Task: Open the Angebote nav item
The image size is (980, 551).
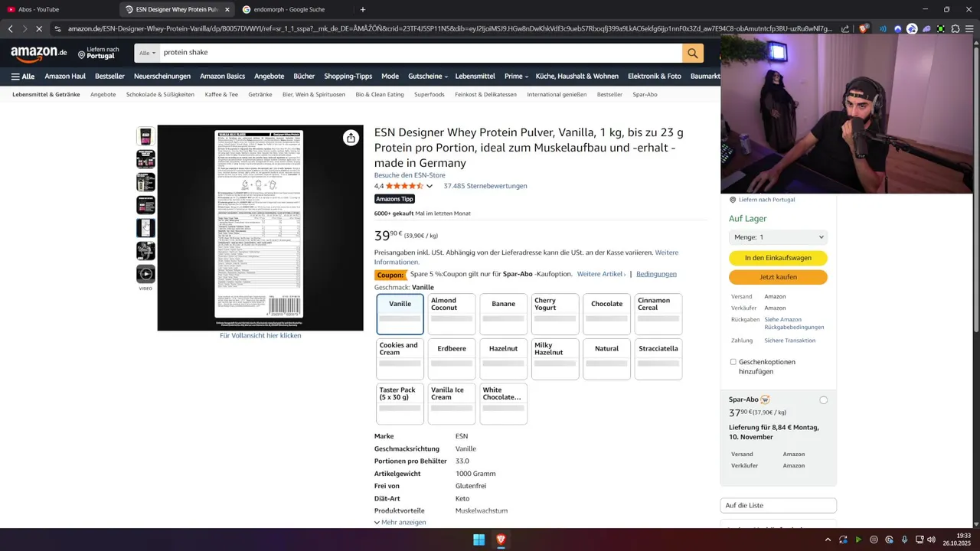Action: click(x=269, y=77)
